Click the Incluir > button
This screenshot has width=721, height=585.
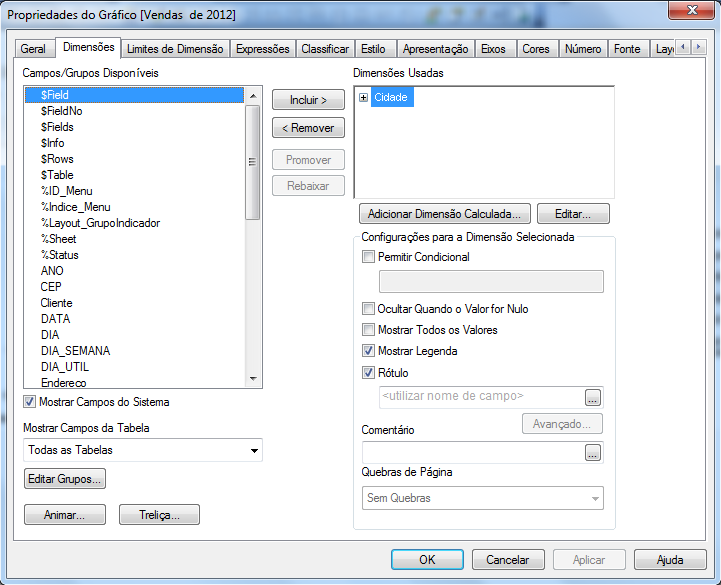[308, 100]
